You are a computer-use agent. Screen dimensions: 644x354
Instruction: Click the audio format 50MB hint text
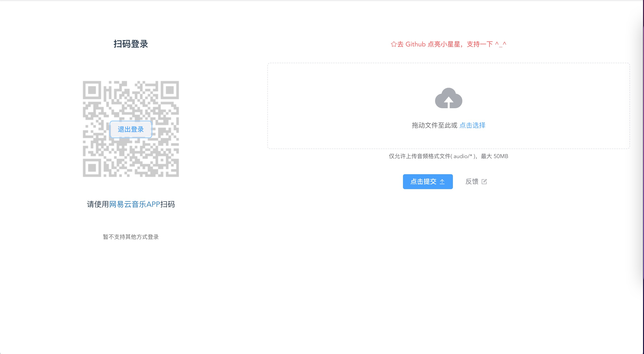[x=448, y=156]
